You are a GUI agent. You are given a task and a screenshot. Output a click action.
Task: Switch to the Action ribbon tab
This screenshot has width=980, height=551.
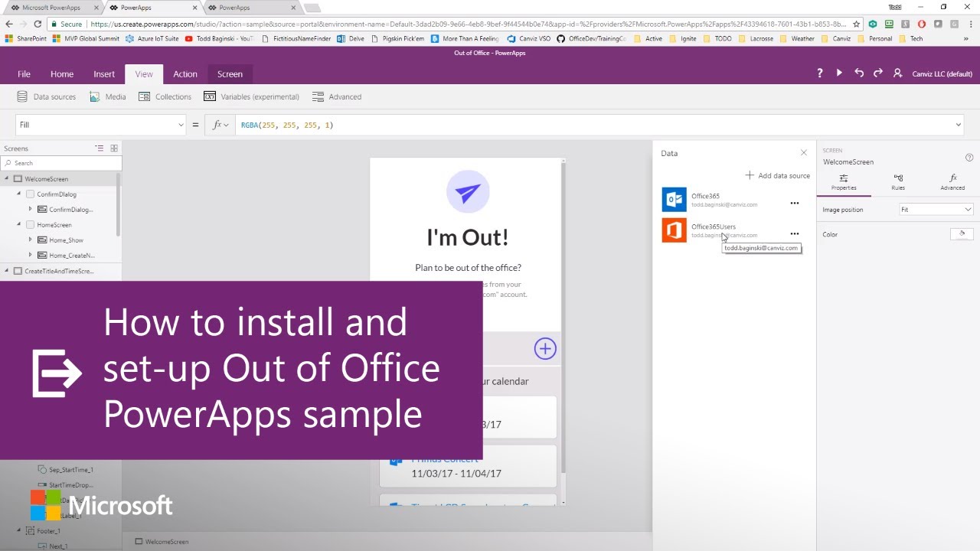(x=185, y=74)
